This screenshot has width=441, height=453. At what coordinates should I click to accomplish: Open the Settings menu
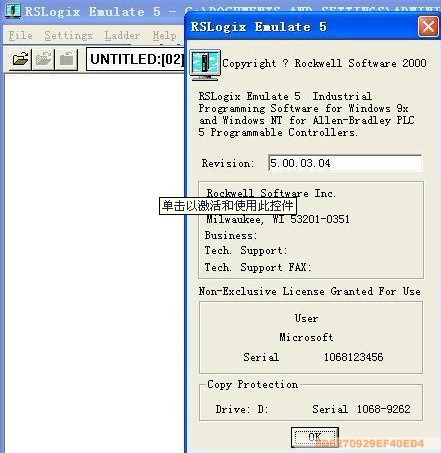click(x=68, y=35)
